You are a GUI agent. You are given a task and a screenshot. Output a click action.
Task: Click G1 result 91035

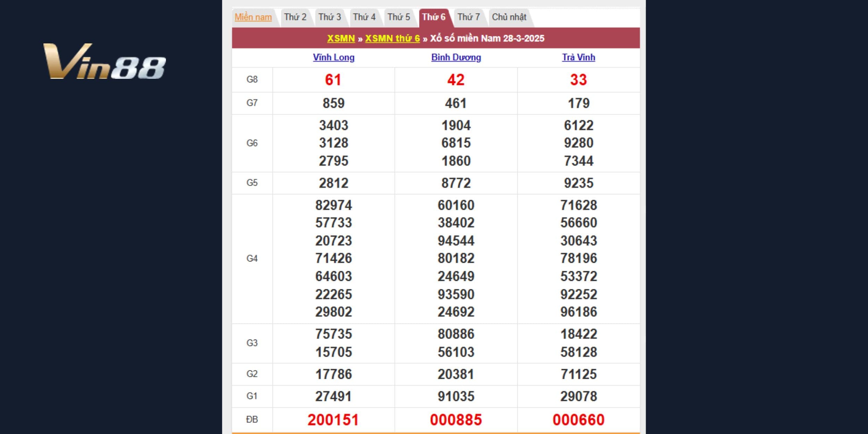pos(456,396)
